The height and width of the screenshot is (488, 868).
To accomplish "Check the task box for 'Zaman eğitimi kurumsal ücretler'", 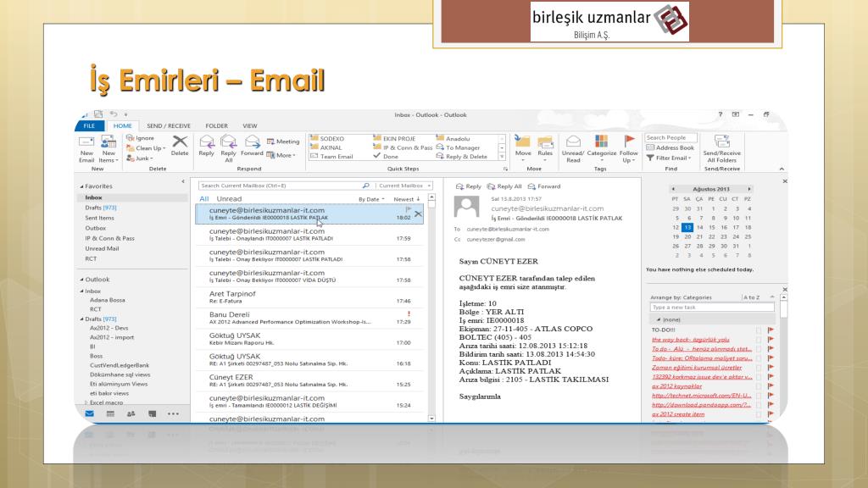I will [x=759, y=368].
